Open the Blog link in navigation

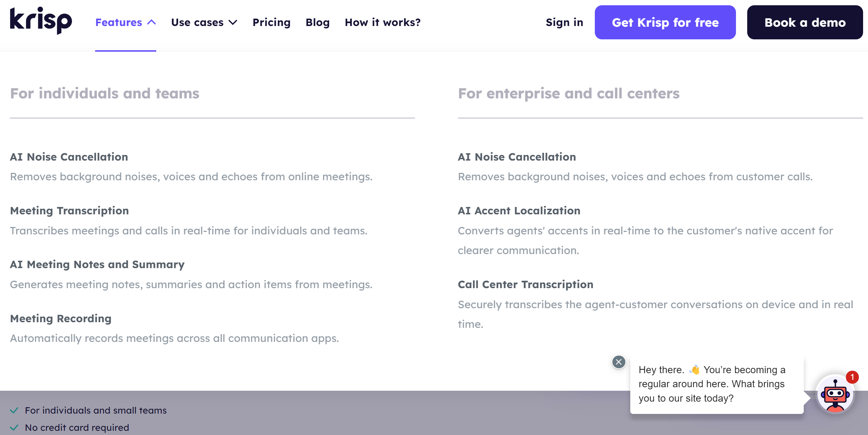point(318,22)
